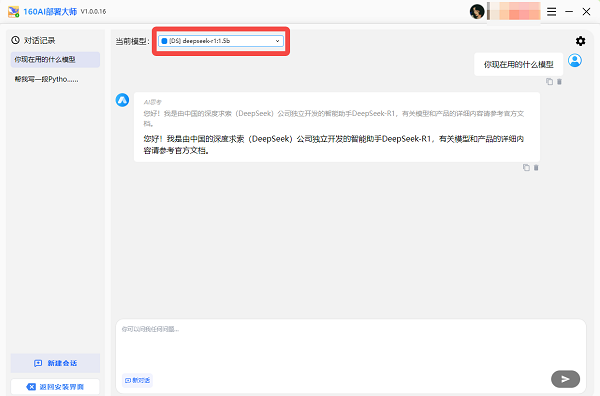600x396 pixels.
Task: Copy the AI DeepSeek-R1 reply
Action: (x=527, y=168)
